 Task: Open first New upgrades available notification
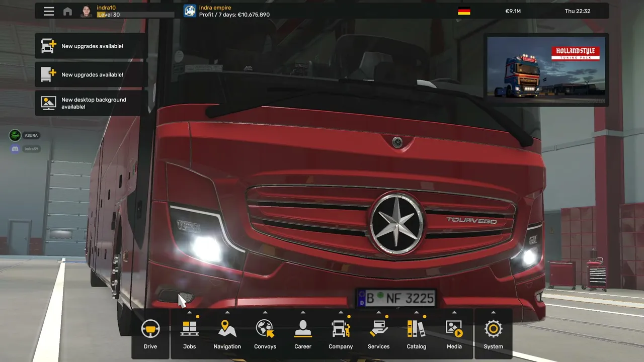click(91, 46)
